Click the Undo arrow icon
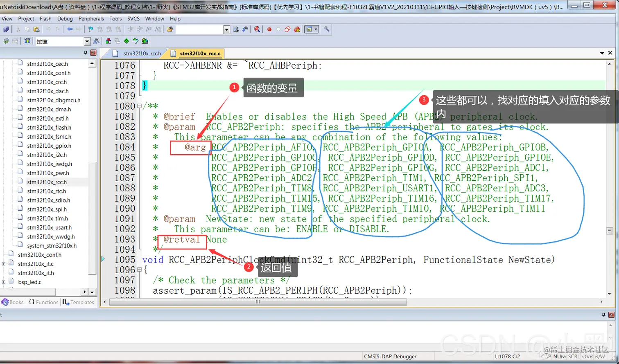Screen dimensions: 619x364 [48, 29]
